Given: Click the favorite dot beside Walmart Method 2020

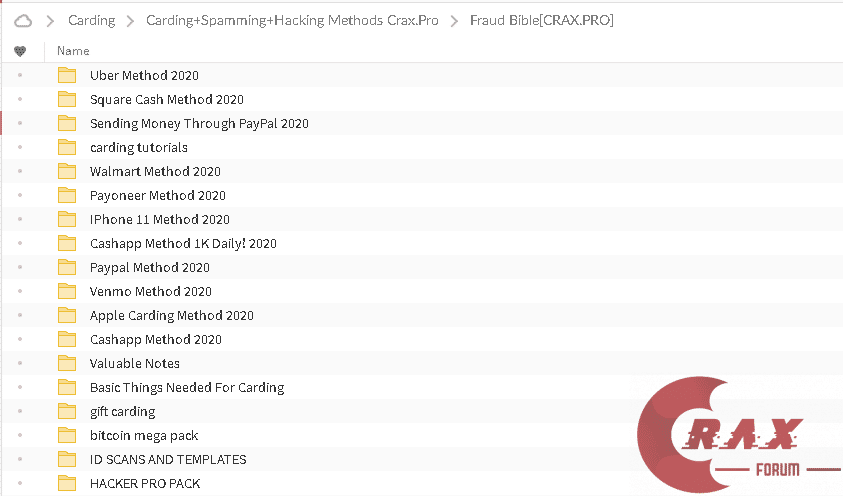Looking at the screenshot, I should [x=20, y=172].
